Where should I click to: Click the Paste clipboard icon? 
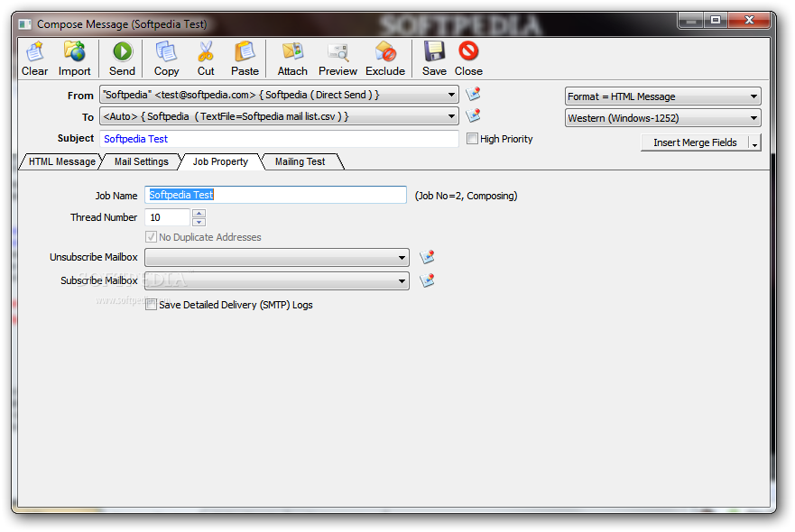[x=245, y=59]
